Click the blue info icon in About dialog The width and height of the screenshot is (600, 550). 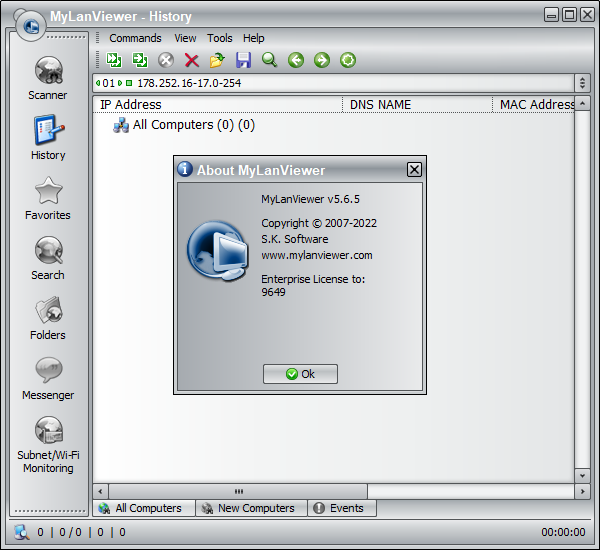185,168
